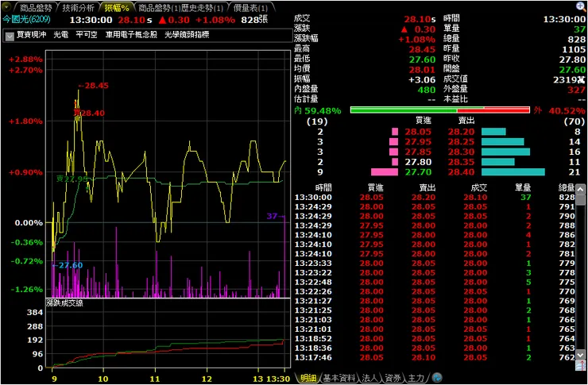Image resolution: width=588 pixels, height=385 pixels.
Task: Open the 法人 bottom tab
Action: [x=369, y=378]
